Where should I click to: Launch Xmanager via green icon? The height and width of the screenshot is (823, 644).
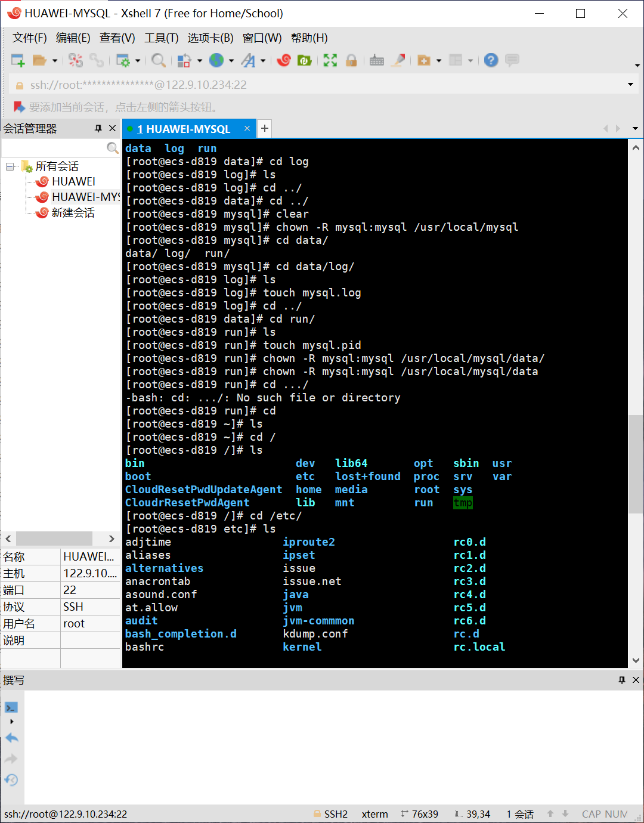click(305, 60)
